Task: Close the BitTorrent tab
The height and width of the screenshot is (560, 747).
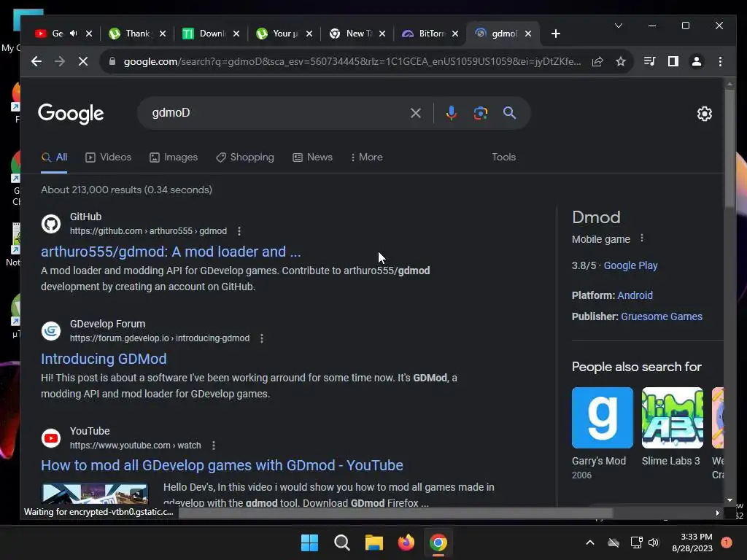Action: coord(455,34)
